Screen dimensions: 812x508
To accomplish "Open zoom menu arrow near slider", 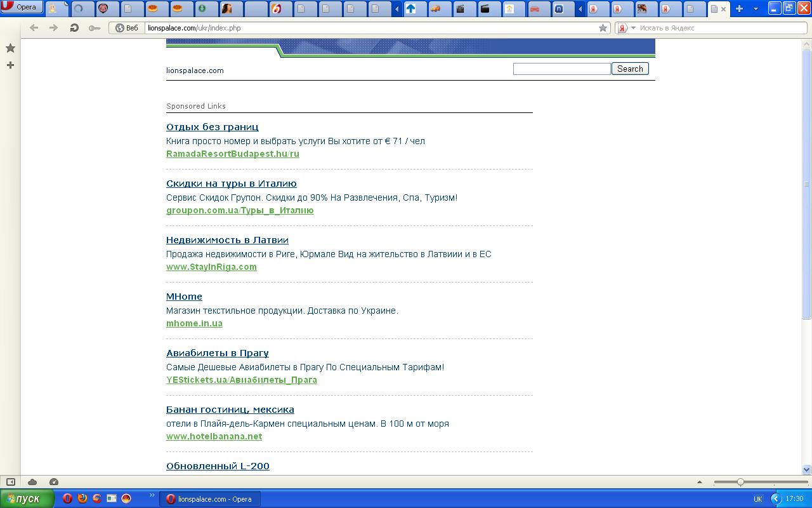I will 699,482.
